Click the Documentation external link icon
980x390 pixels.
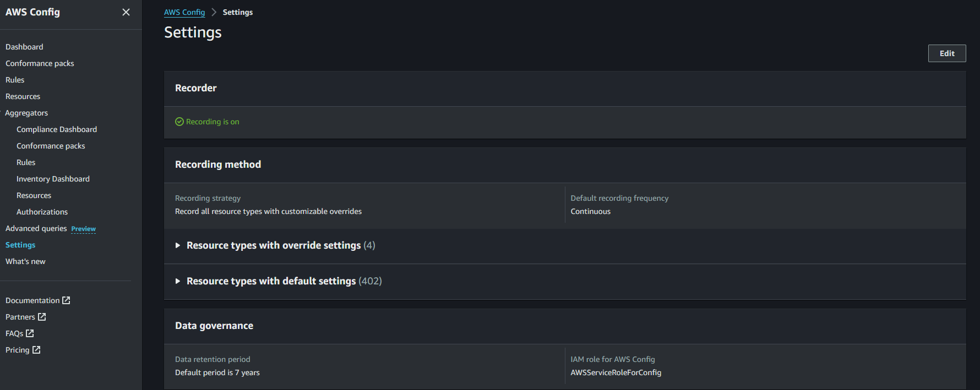pyautogui.click(x=66, y=300)
